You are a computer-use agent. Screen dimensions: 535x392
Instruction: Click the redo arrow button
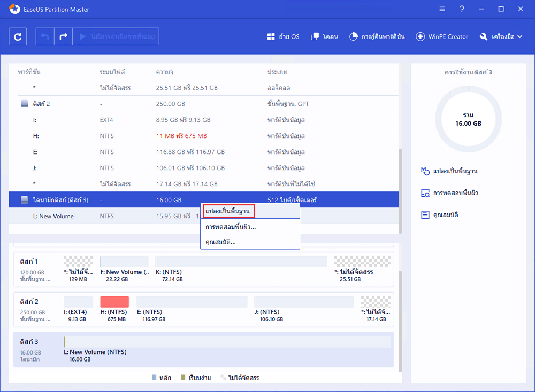(64, 36)
